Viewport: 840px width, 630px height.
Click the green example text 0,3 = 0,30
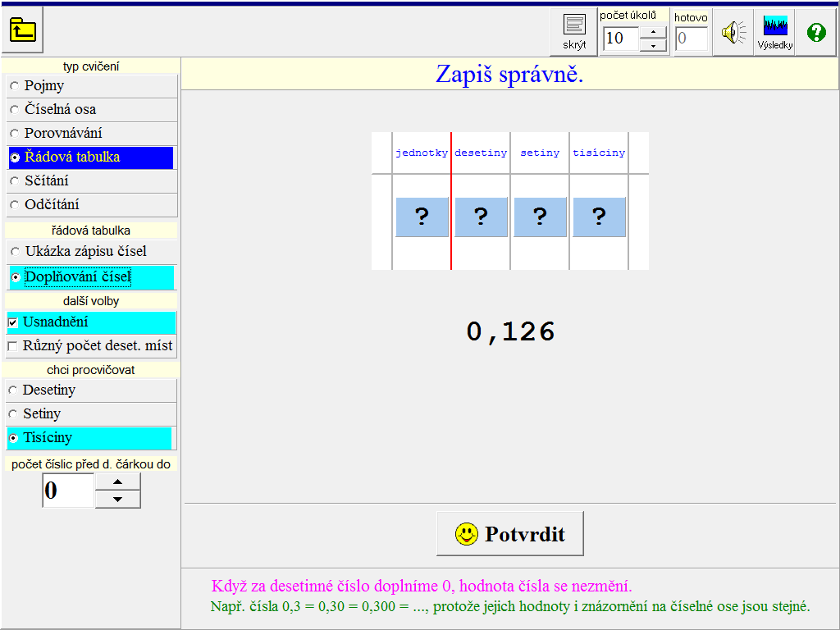click(510, 606)
